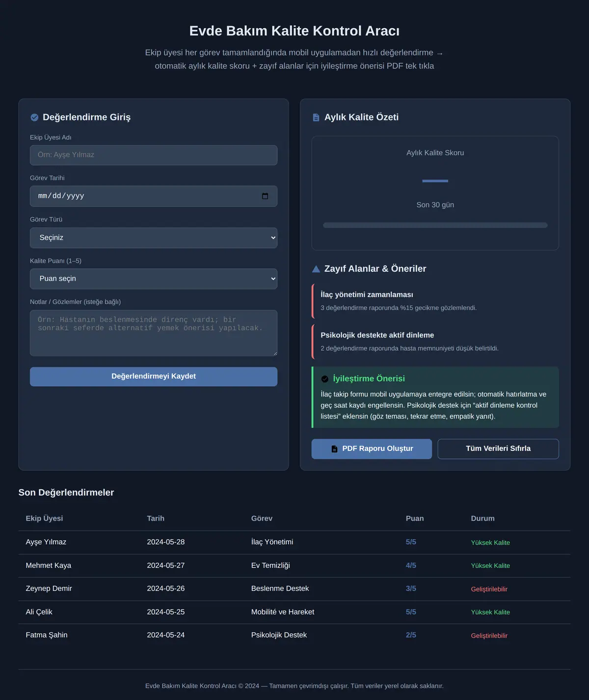Image resolution: width=589 pixels, height=700 pixels.
Task: Select Fatma Şahin in the table
Action: (47, 635)
